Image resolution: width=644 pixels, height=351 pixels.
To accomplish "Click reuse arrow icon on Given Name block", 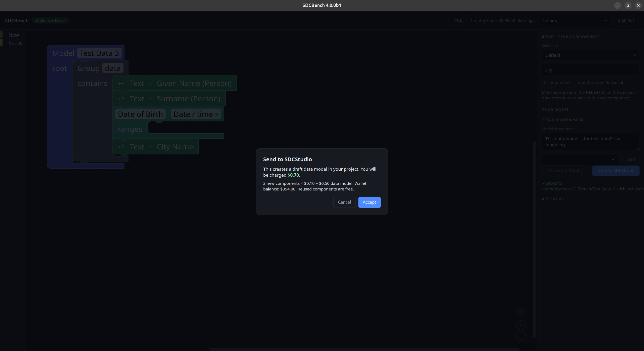I will 121,83.
